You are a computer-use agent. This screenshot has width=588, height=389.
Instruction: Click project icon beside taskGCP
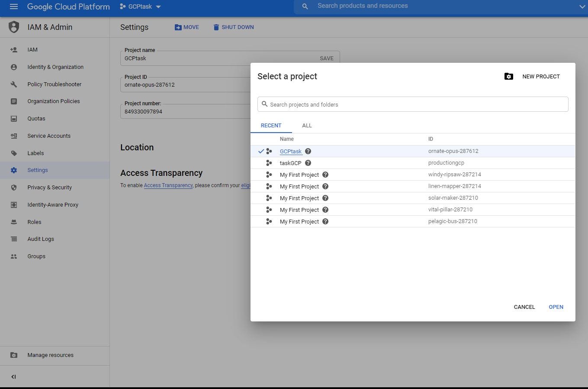point(269,163)
